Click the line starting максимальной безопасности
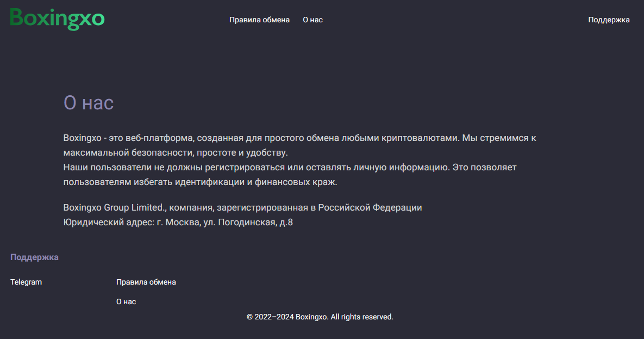The width and height of the screenshot is (644, 339). pyautogui.click(x=176, y=153)
